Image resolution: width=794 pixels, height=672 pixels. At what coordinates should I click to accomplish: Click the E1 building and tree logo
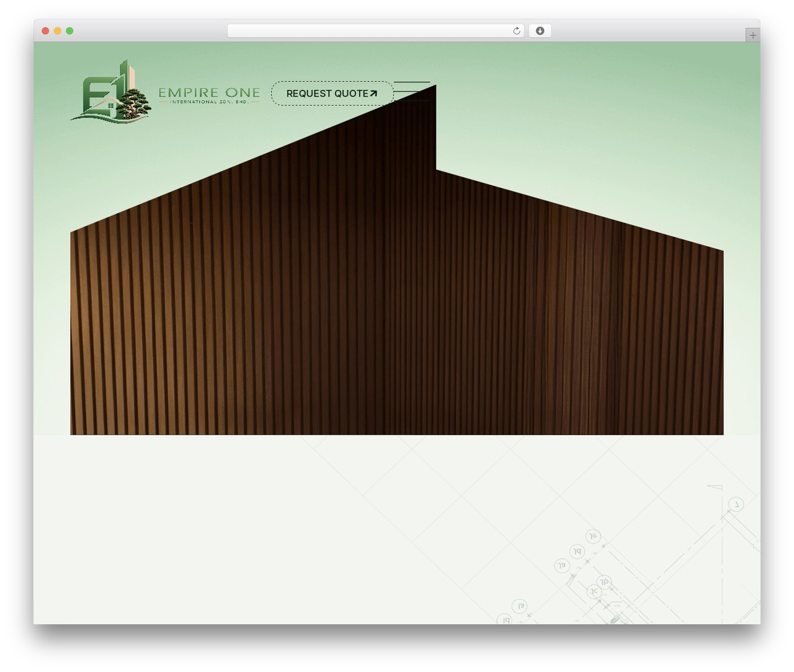click(110, 92)
